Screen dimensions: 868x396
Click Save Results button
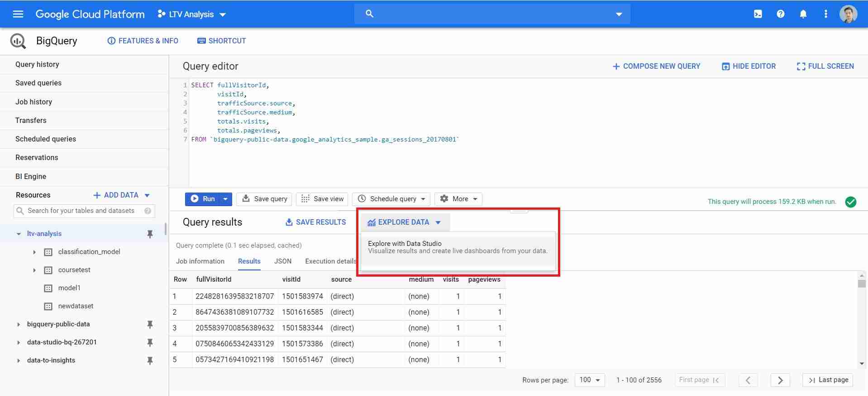315,222
